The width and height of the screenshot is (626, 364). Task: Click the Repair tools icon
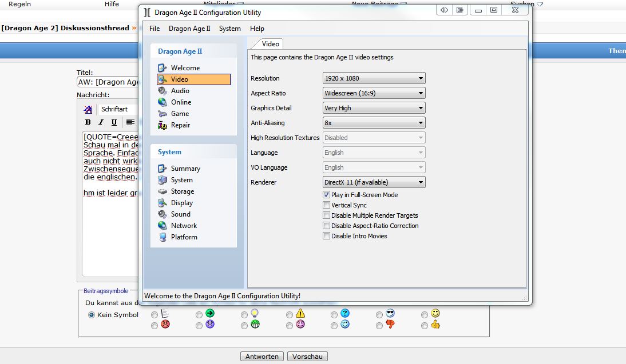[162, 125]
